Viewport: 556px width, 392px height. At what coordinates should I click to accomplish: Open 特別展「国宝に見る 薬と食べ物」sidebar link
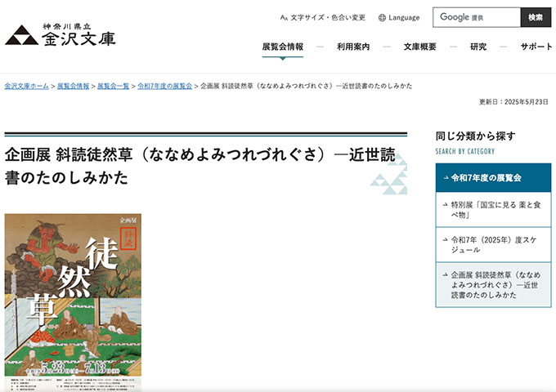493,210
